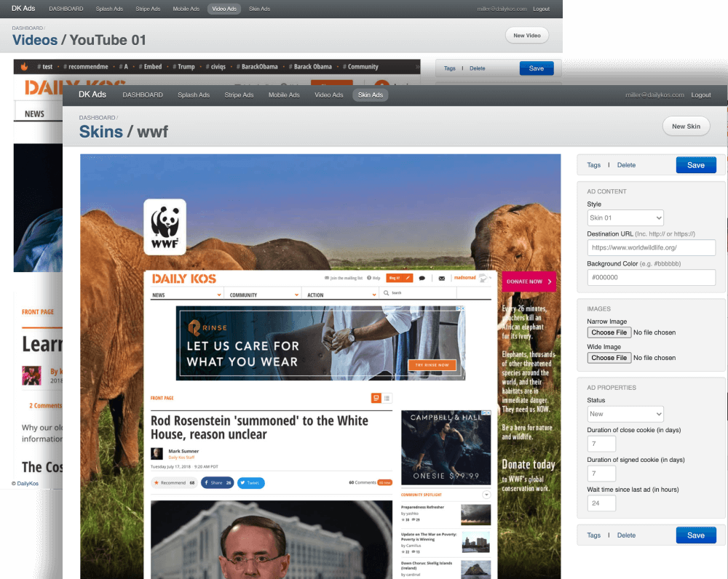Toggle Recommend on the Rosenstein article
The image size is (728, 579).
(x=173, y=482)
